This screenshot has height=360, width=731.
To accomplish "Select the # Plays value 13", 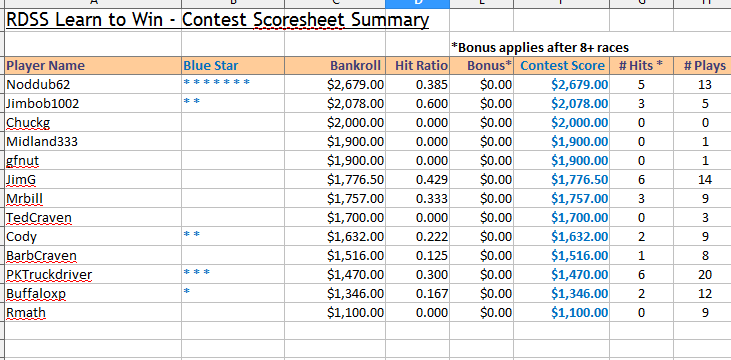I will point(703,84).
